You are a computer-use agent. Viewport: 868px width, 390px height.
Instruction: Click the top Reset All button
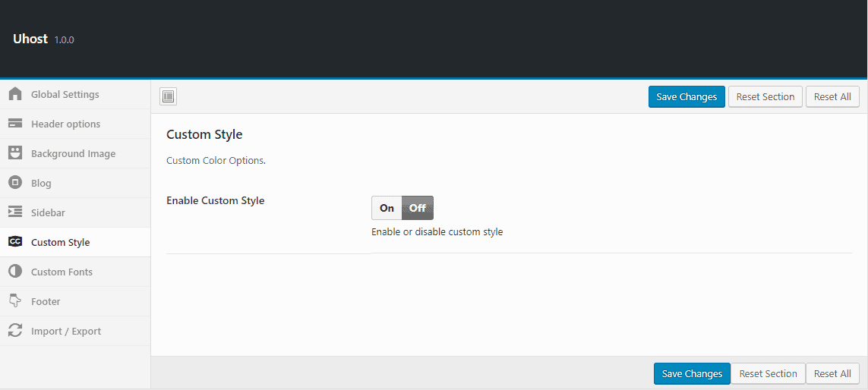pos(832,96)
